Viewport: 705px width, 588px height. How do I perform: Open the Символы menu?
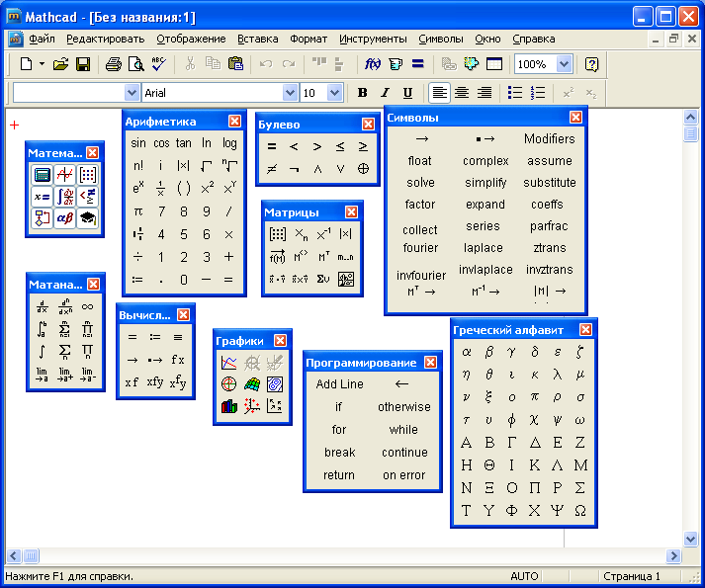441,40
